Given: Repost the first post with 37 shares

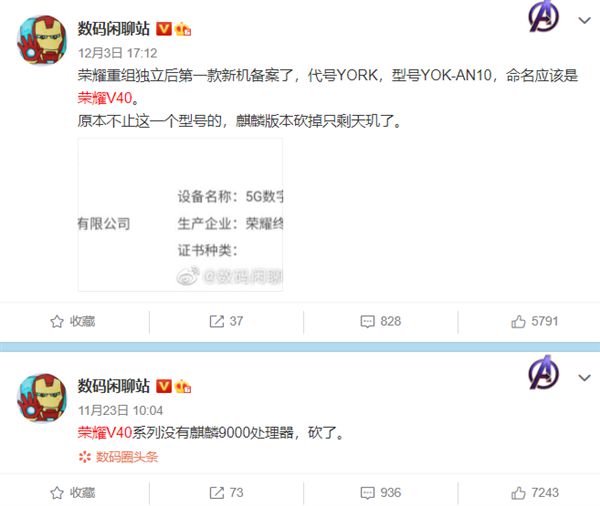Looking at the screenshot, I should pos(226,321).
